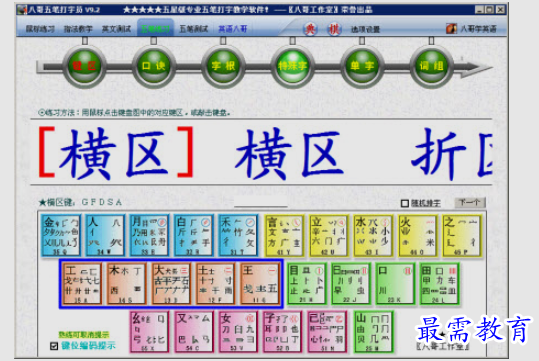Click the 木 key tile (14 S)
539x361 pixels.
(126, 284)
